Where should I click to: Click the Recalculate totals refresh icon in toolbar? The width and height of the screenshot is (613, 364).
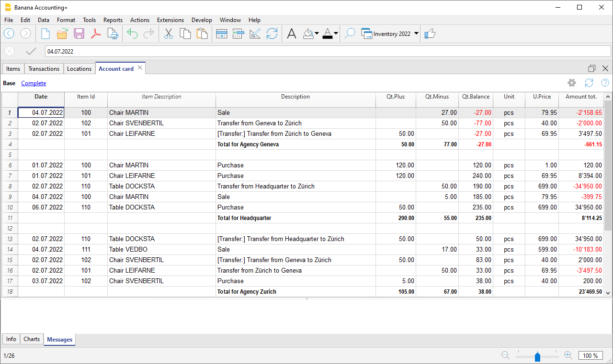(272, 33)
